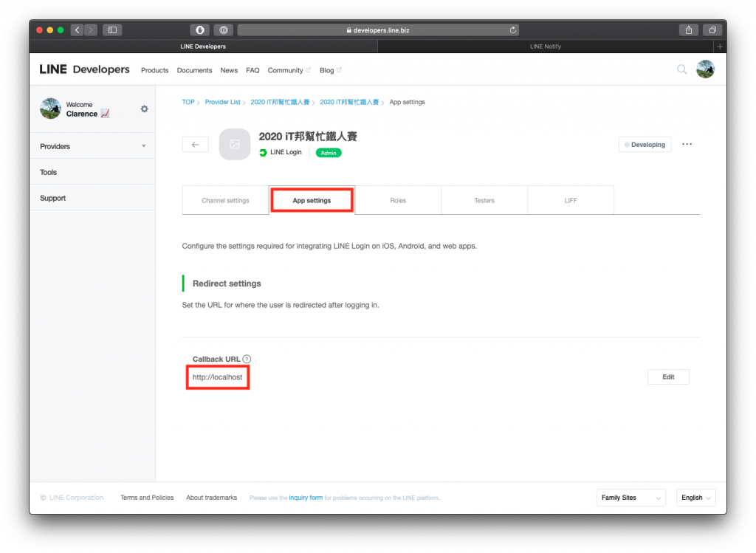Open the News page
Screen dimensions: 756x553
[x=229, y=70]
